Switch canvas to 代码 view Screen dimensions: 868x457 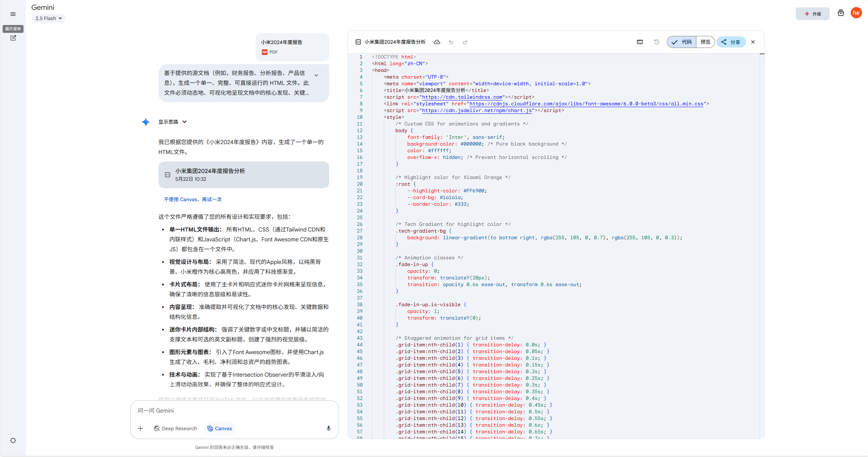pos(682,42)
